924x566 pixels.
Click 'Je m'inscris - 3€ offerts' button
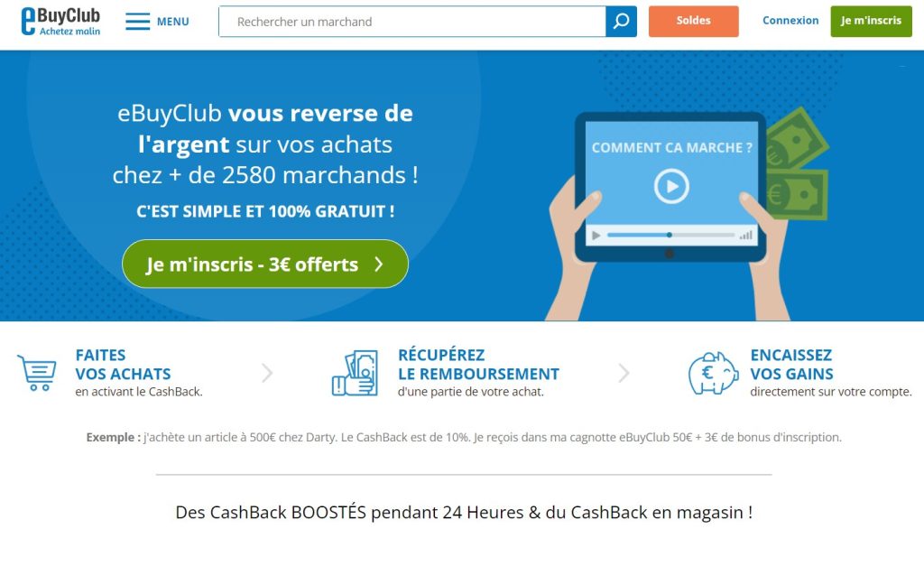point(265,264)
